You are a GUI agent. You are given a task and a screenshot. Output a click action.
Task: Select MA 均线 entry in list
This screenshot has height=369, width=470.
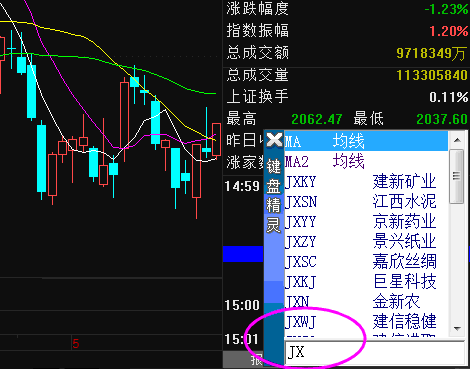coord(366,141)
